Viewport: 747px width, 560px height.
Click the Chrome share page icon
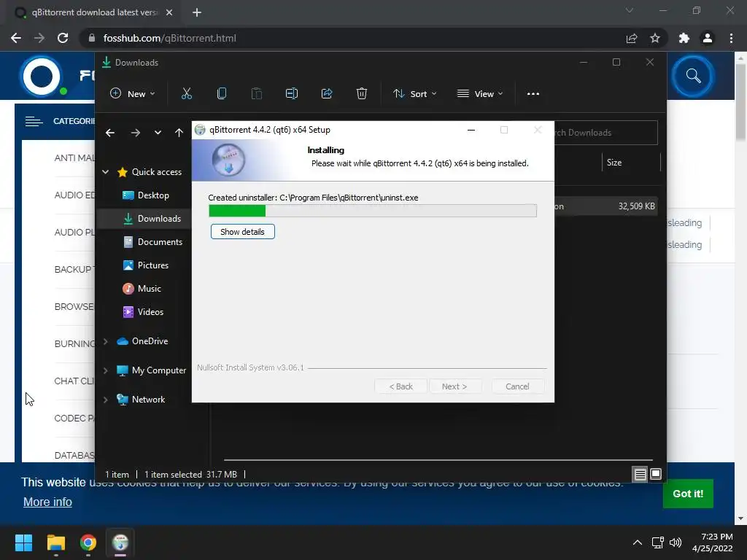pos(632,38)
